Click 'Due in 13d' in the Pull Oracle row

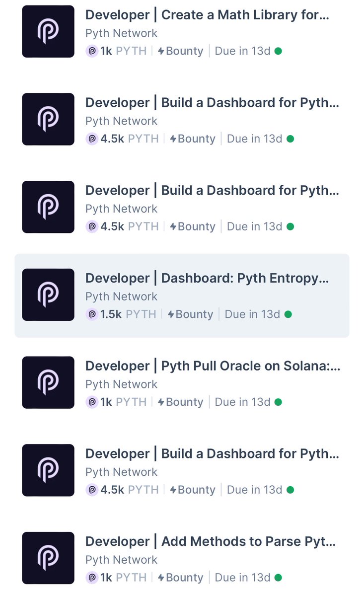pyautogui.click(x=242, y=402)
